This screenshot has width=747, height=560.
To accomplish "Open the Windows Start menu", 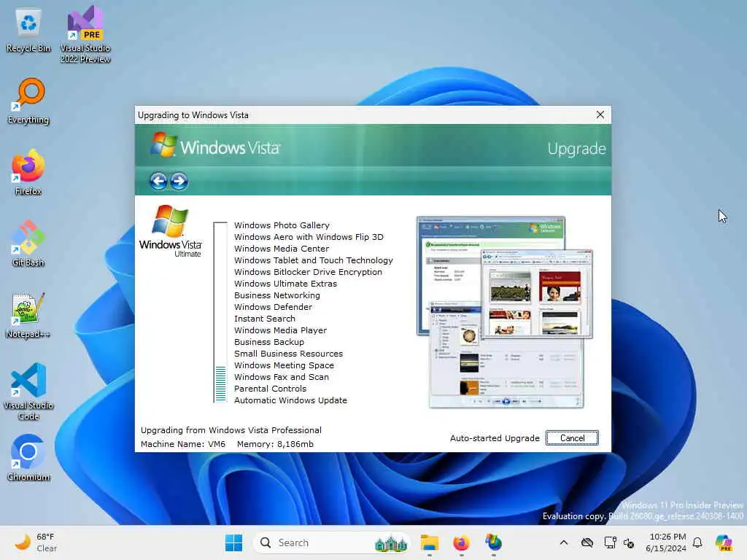I will (233, 542).
